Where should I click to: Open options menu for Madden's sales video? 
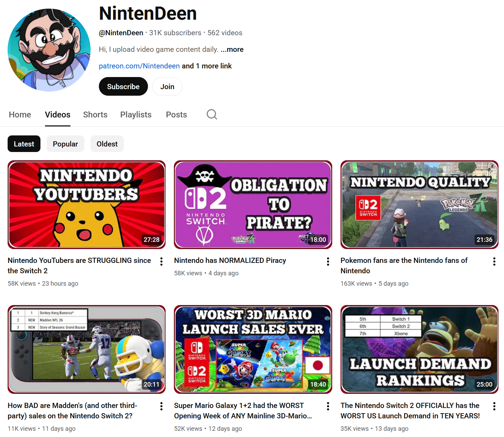coord(161,406)
